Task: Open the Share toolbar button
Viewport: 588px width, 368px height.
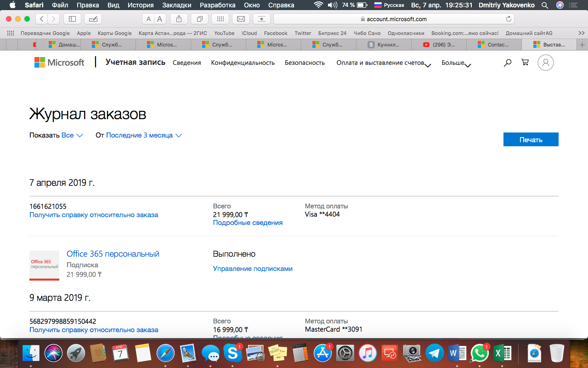Action: click(x=179, y=19)
